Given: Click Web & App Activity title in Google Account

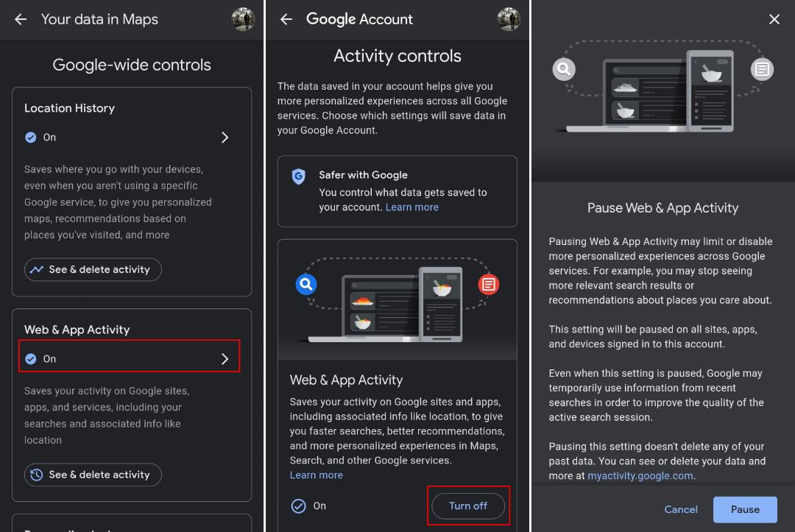Looking at the screenshot, I should click(x=346, y=380).
